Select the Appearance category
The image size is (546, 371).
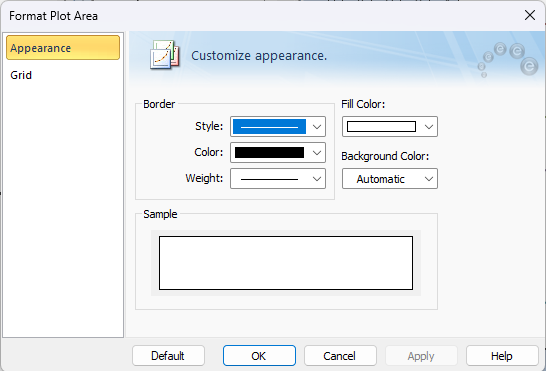[63, 47]
